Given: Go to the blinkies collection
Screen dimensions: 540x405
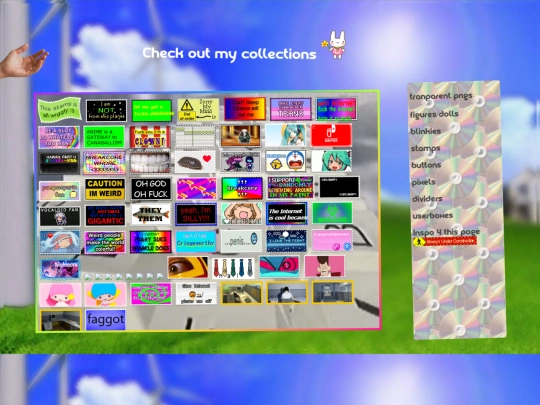Looking at the screenshot, I should [x=426, y=131].
